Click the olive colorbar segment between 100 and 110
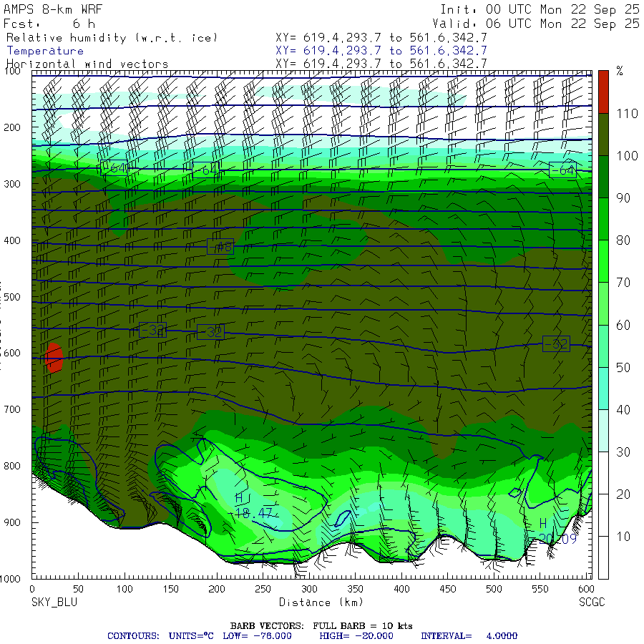 click(603, 135)
